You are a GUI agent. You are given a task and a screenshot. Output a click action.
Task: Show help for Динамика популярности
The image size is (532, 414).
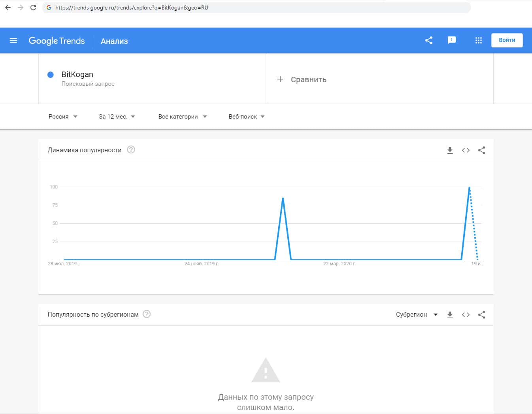point(131,149)
